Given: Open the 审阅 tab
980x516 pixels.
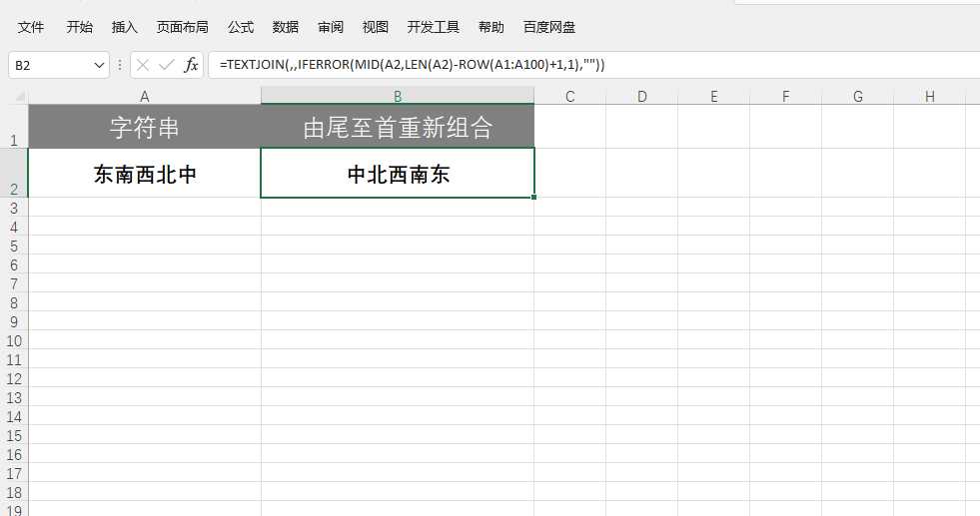Looking at the screenshot, I should [x=331, y=27].
